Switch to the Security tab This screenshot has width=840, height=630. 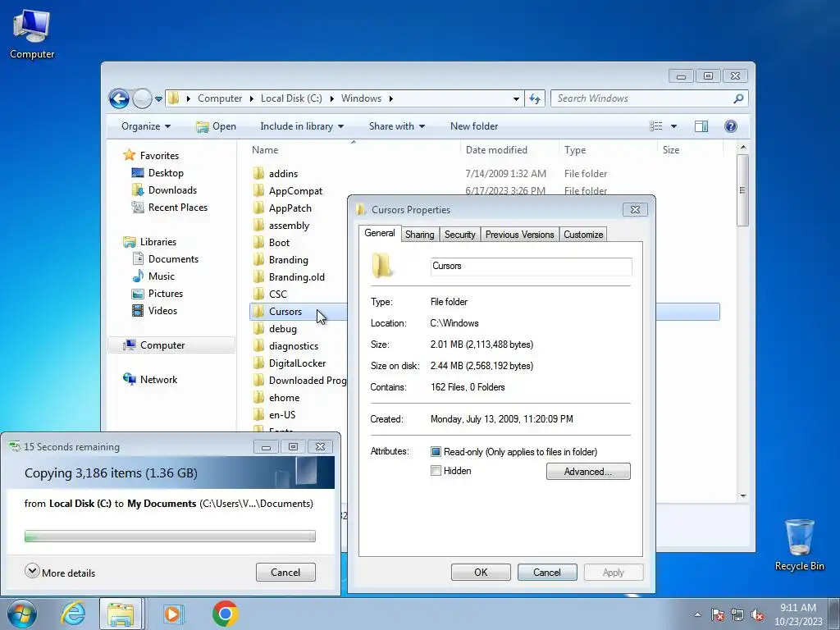(x=459, y=235)
